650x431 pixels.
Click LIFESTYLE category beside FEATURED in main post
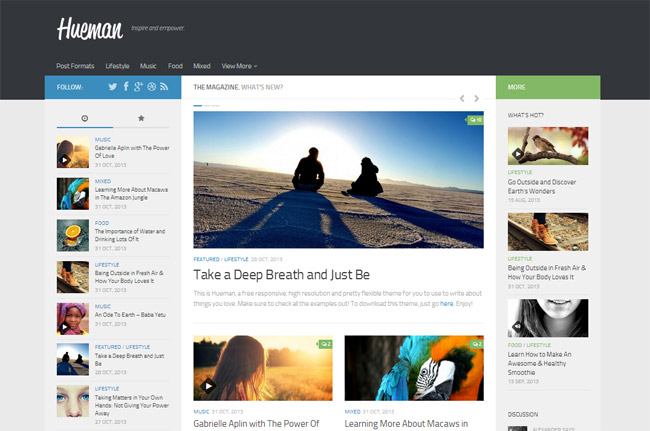pyautogui.click(x=236, y=259)
